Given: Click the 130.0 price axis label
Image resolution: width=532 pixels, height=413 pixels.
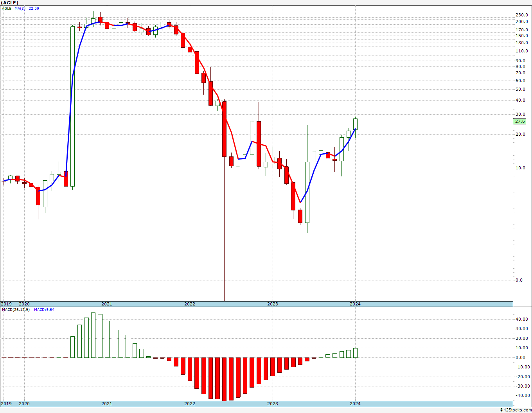Looking at the screenshot, I should pos(521,43).
